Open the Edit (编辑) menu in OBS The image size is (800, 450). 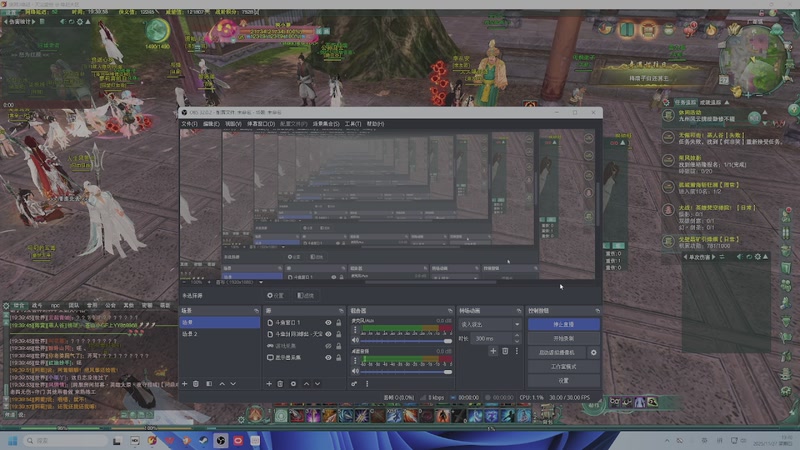click(211, 124)
